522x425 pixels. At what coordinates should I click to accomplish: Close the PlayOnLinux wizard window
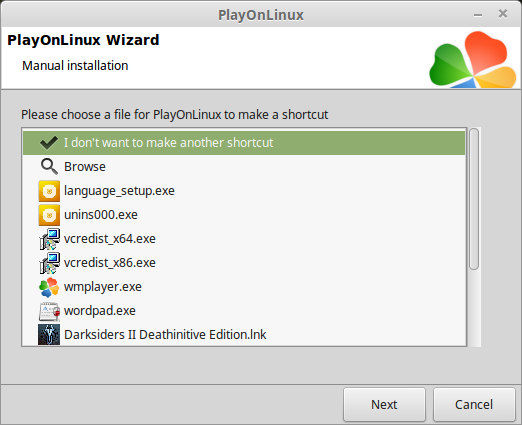coord(503,14)
